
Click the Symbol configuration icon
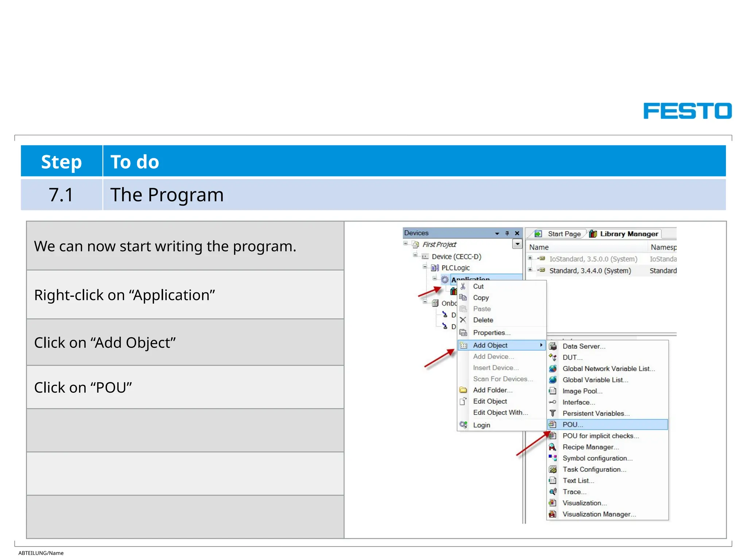(x=553, y=458)
